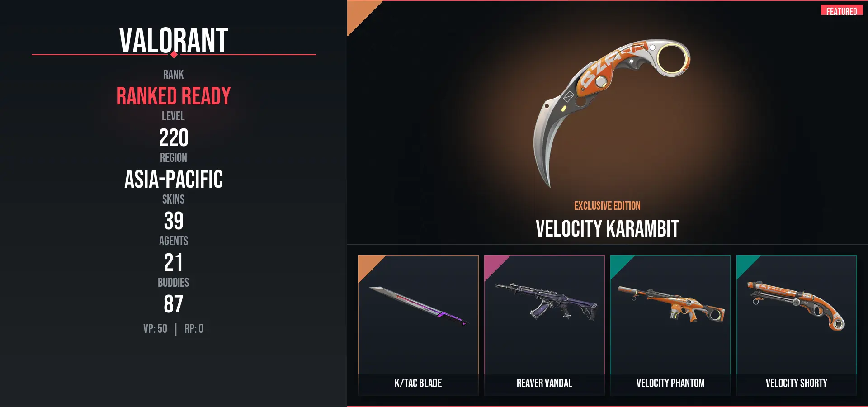Select the Velocity Shorty skin card
Screen dimensions: 868x407
[797, 326]
